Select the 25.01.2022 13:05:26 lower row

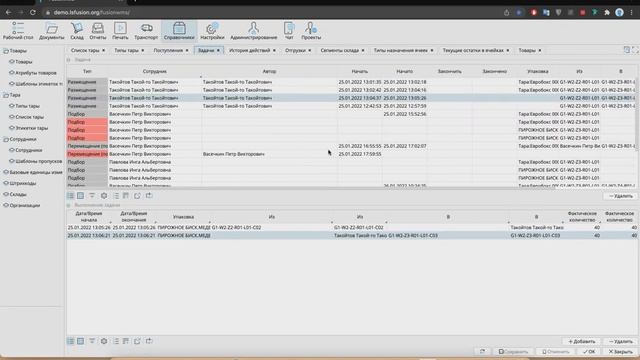(352, 227)
